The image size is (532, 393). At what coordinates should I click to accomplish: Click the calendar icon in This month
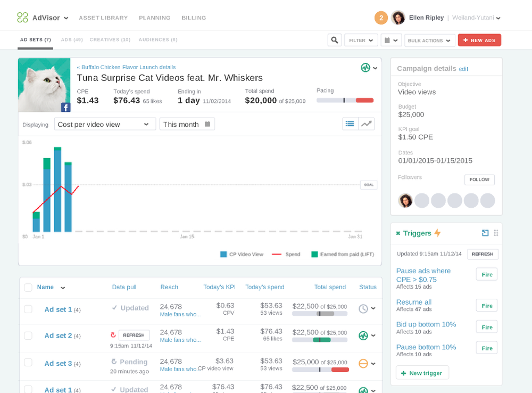(x=207, y=124)
